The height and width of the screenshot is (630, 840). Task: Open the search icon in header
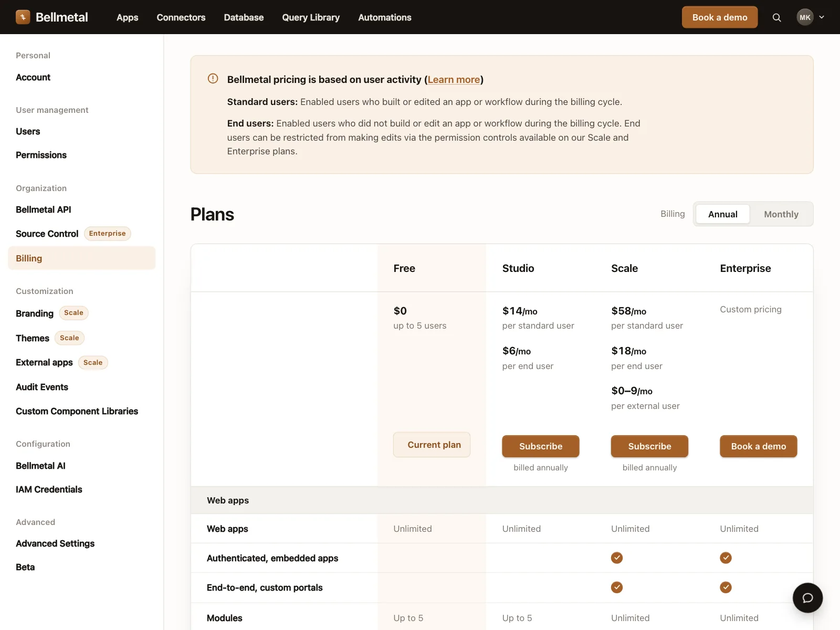(x=777, y=17)
